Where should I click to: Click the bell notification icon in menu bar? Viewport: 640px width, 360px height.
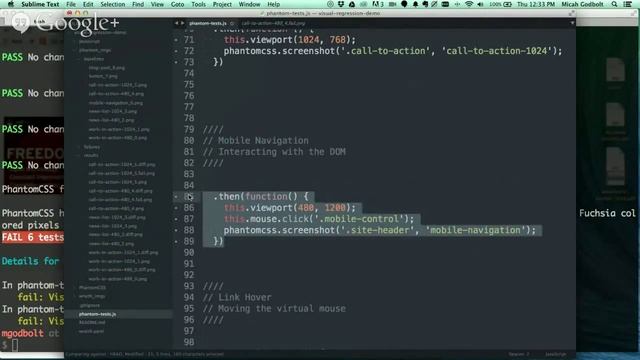click(415, 4)
